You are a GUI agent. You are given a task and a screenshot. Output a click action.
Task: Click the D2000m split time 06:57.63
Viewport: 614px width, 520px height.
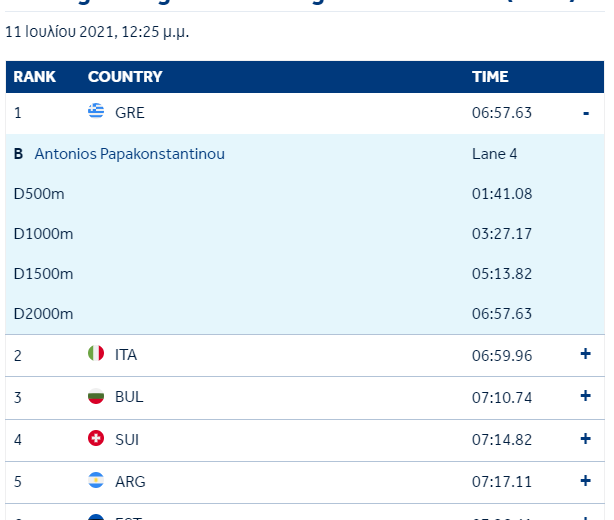502,314
